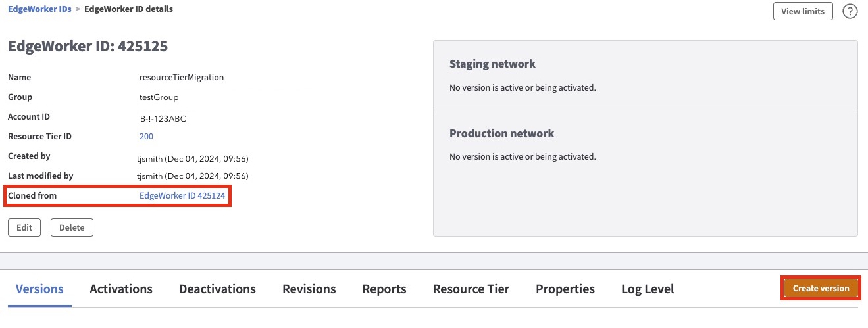Select the Versions tab
The width and height of the screenshot is (868, 328).
[x=39, y=289]
